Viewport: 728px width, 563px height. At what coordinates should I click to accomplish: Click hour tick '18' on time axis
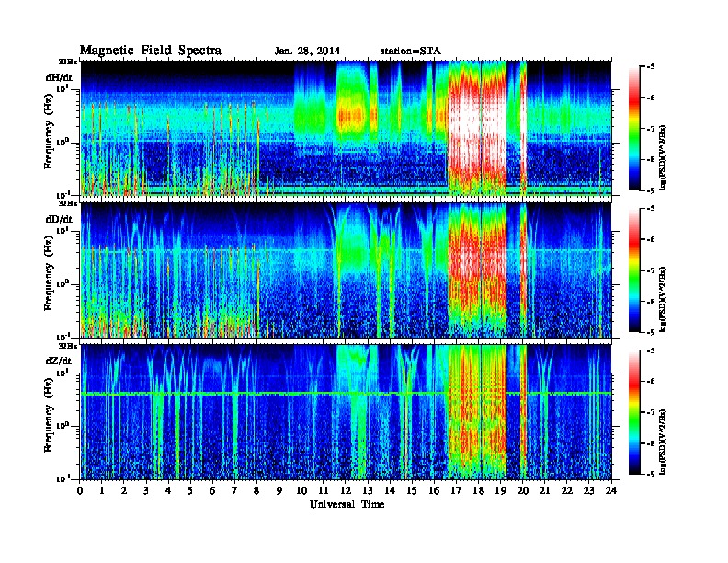478,491
